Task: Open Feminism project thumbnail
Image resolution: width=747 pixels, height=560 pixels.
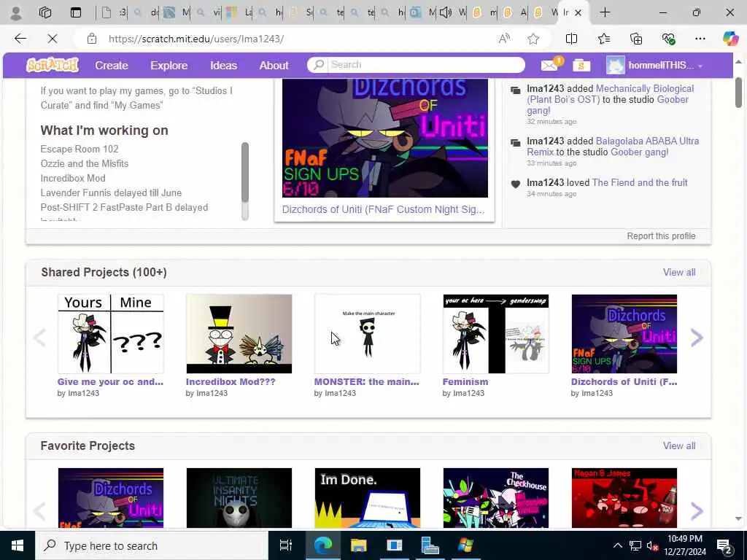Action: [495, 333]
